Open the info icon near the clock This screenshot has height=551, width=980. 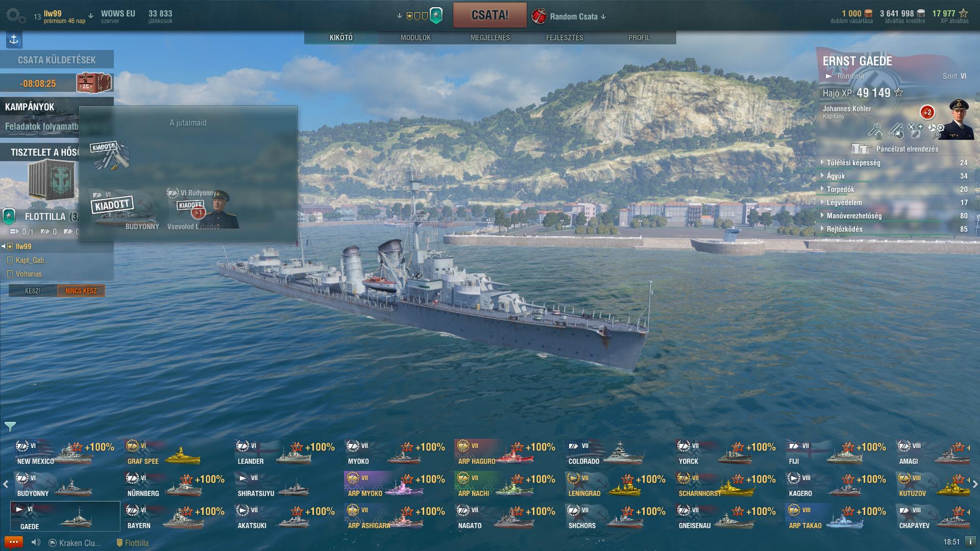coord(970,542)
